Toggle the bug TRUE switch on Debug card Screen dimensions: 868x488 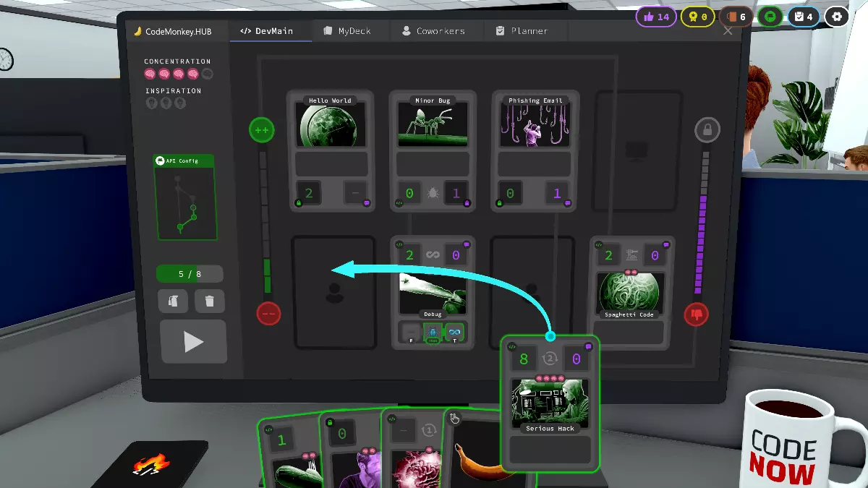coord(433,330)
